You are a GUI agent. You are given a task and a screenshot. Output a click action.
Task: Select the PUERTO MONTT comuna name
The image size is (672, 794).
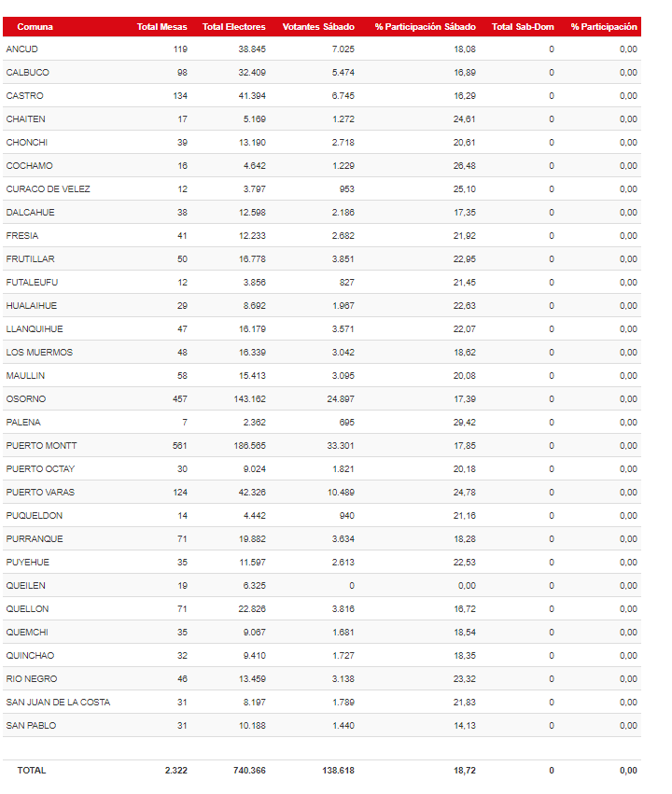(41, 446)
